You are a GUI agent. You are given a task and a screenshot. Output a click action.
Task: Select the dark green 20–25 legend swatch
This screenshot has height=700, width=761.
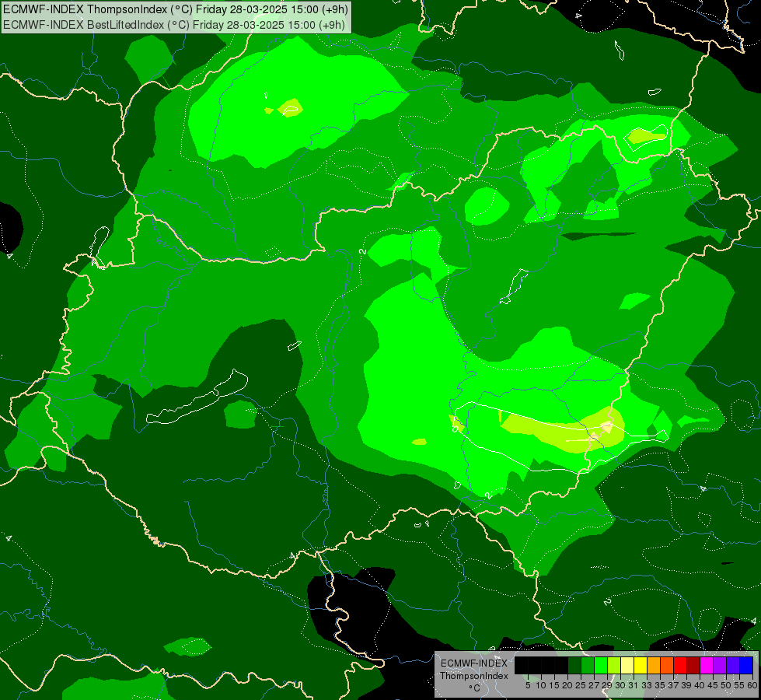pos(574,665)
